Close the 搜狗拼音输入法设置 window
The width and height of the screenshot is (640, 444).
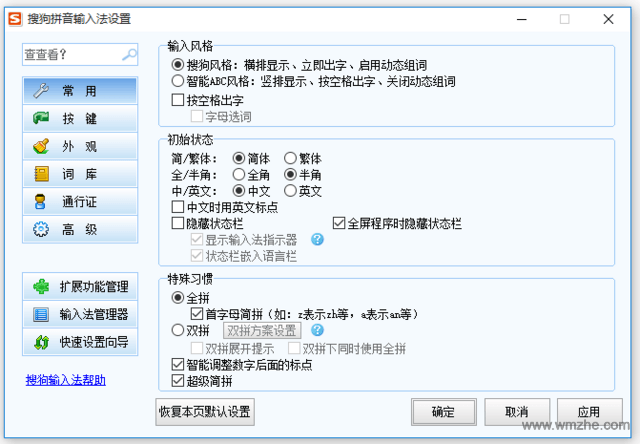(x=608, y=19)
